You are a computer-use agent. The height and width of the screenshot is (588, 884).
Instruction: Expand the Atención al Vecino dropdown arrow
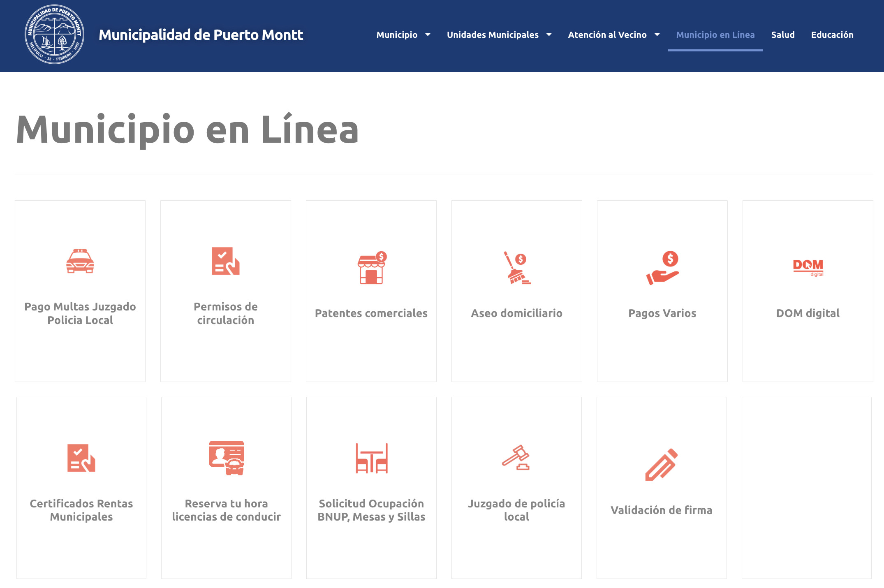657,35
